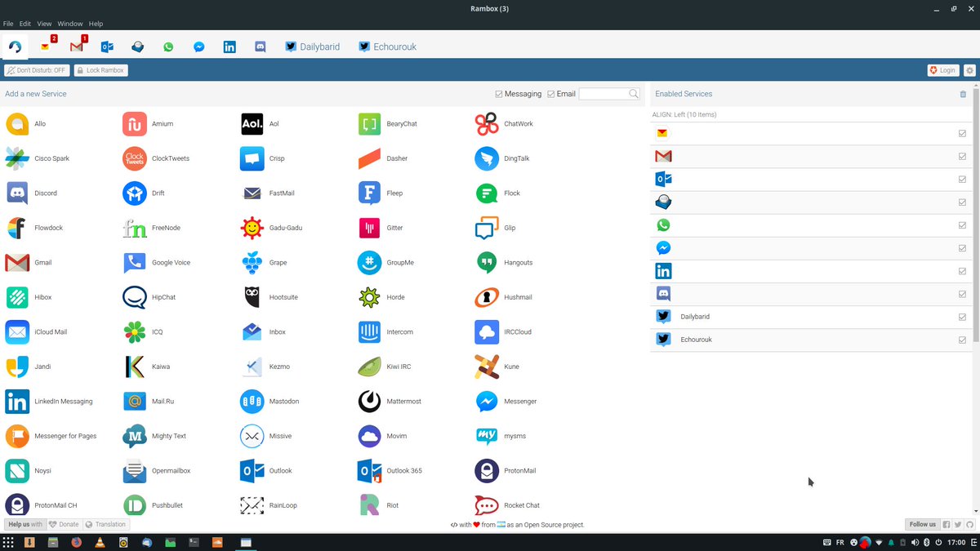The image size is (980, 551).
Task: Add the Hushmail service
Action: click(504, 297)
